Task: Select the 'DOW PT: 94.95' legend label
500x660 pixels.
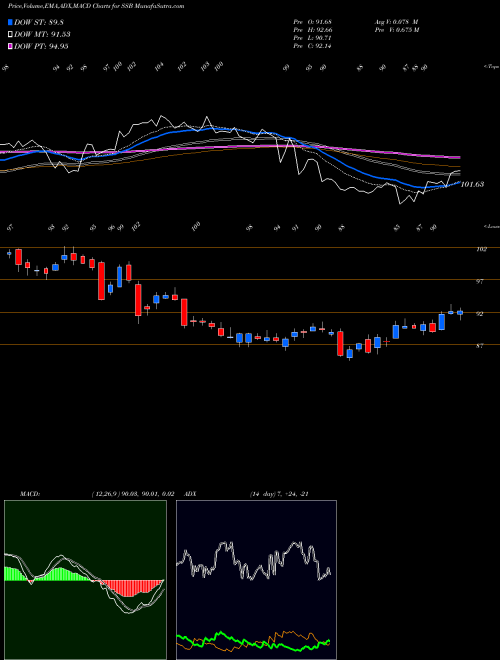Action: tap(41, 46)
